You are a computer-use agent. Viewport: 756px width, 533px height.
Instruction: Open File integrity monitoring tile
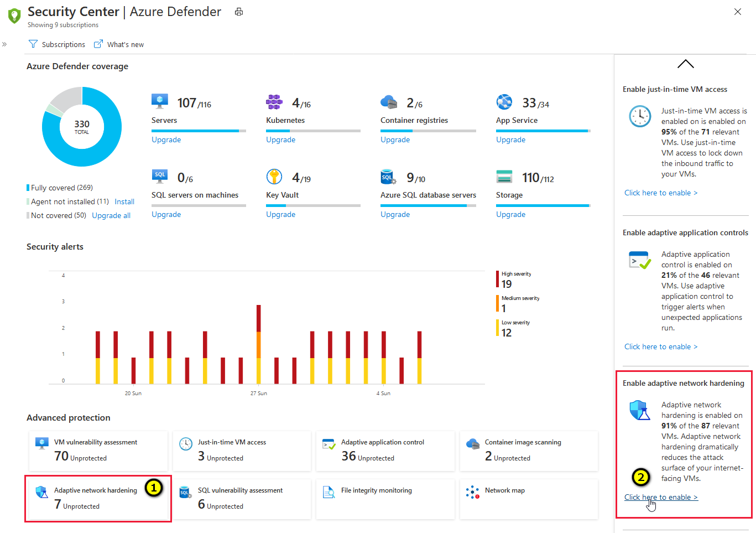click(385, 499)
